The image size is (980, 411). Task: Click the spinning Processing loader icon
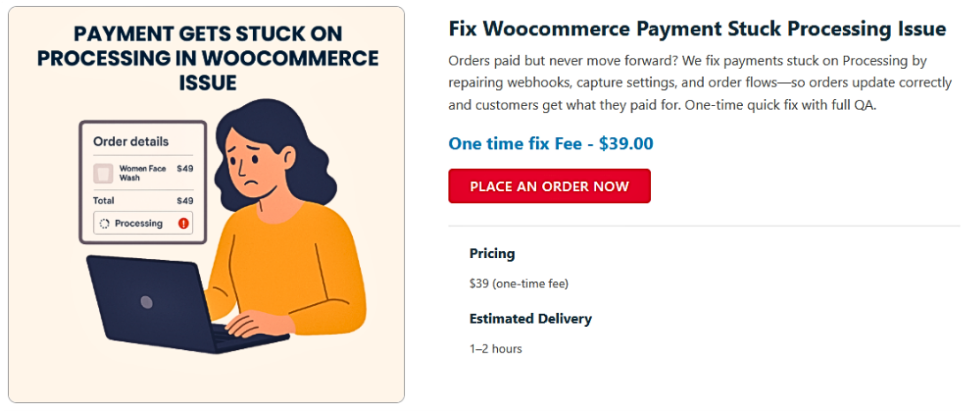(x=103, y=224)
